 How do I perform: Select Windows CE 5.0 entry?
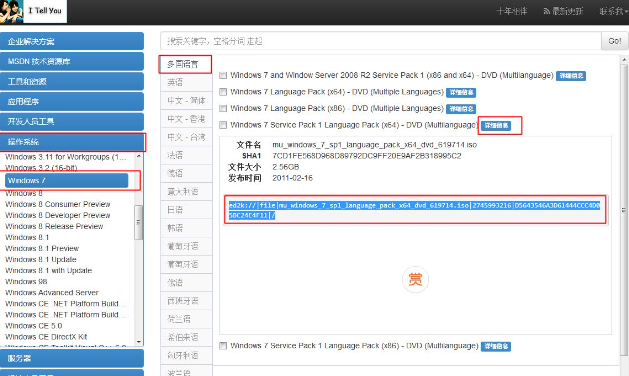33,326
